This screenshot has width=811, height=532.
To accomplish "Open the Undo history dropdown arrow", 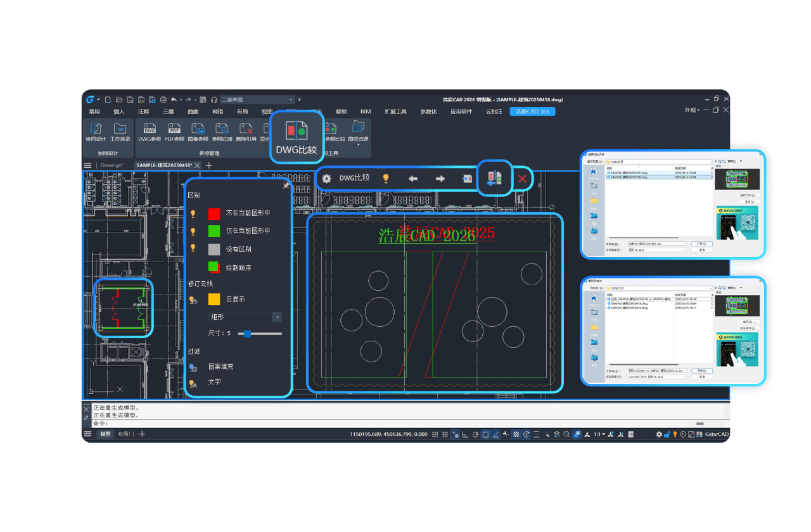I will [x=181, y=99].
